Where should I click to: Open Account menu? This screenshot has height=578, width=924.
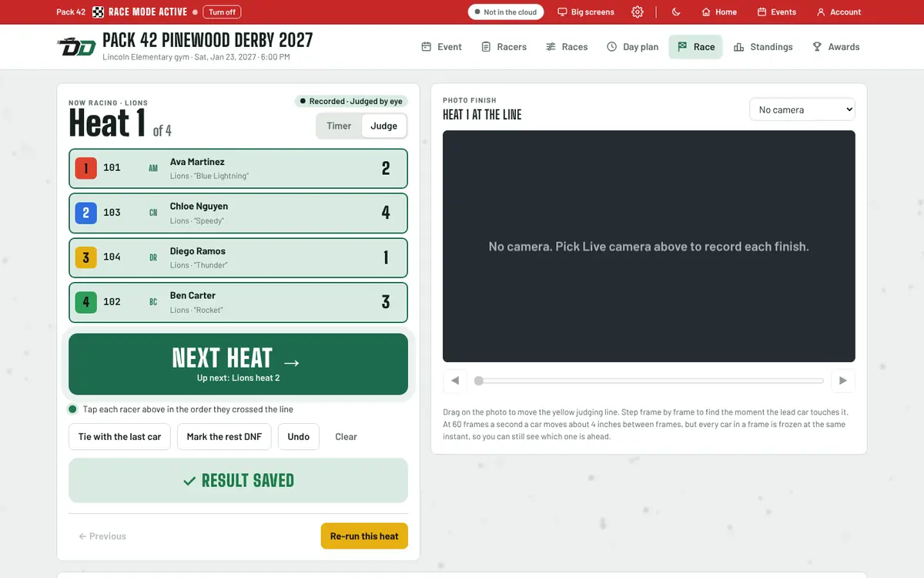tap(839, 12)
